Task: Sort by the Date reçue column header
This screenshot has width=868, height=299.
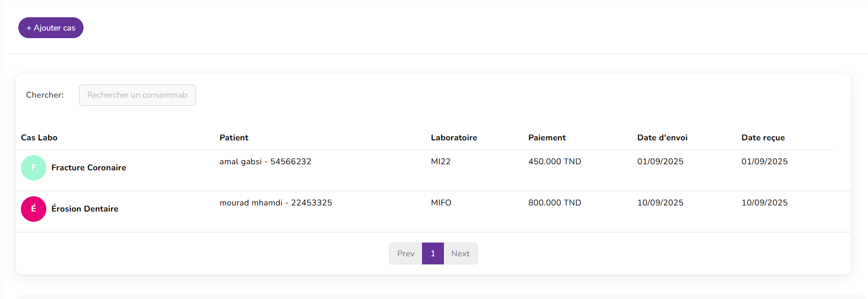Action: (763, 138)
